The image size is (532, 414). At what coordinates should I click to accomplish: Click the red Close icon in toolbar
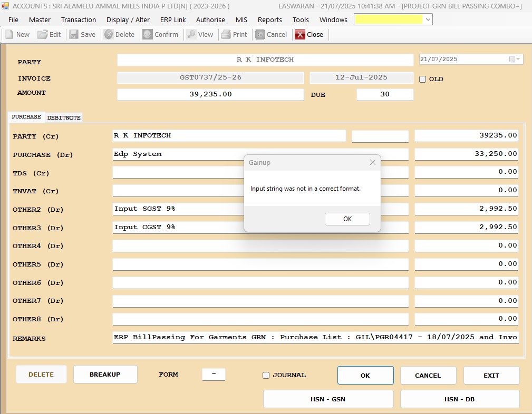click(300, 34)
